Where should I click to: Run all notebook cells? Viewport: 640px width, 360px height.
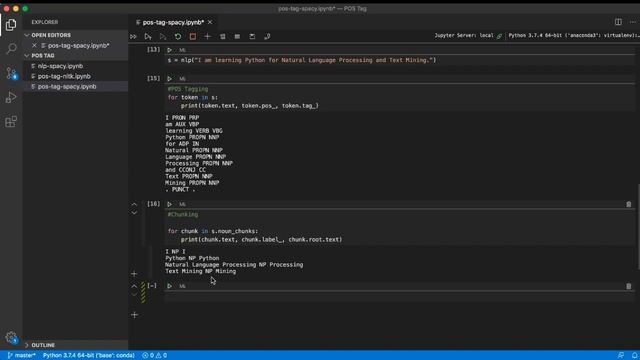tap(133, 36)
